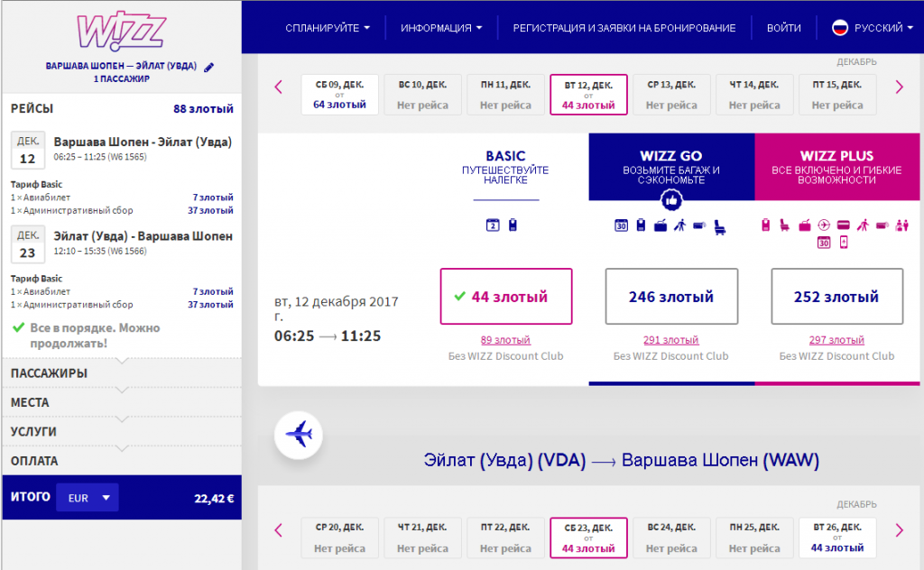Click WIZZ PLUS 30-day calendar icon
Screen dimensions: 924x570
pyautogui.click(x=824, y=243)
